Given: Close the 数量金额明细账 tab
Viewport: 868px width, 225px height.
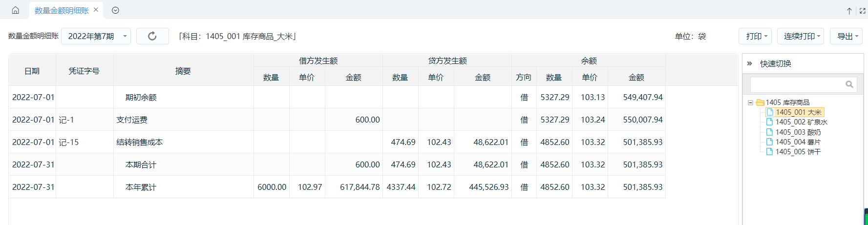Looking at the screenshot, I should [96, 10].
